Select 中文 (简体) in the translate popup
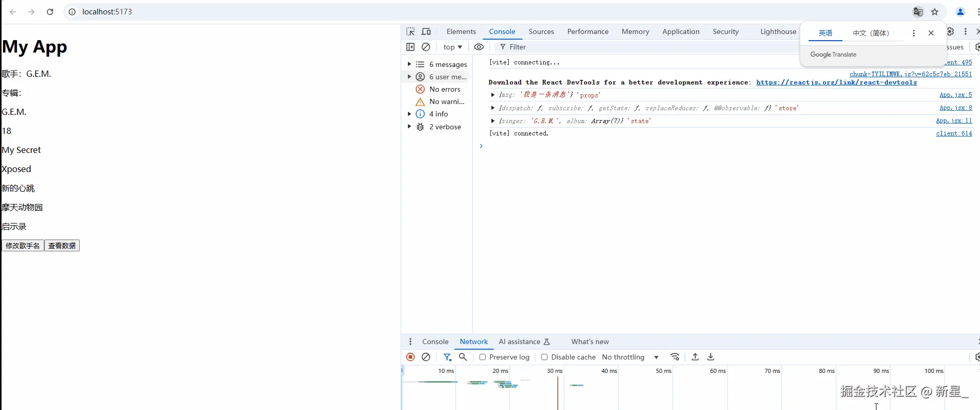 [871, 33]
